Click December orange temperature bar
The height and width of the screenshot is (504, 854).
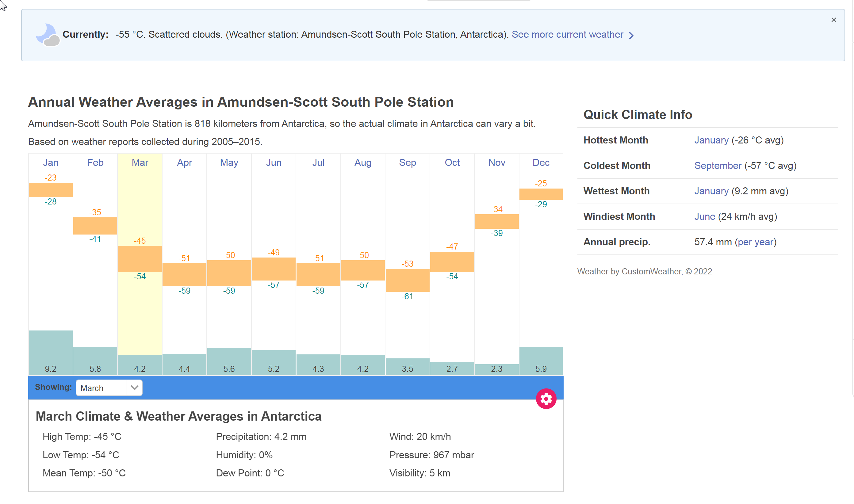point(541,194)
